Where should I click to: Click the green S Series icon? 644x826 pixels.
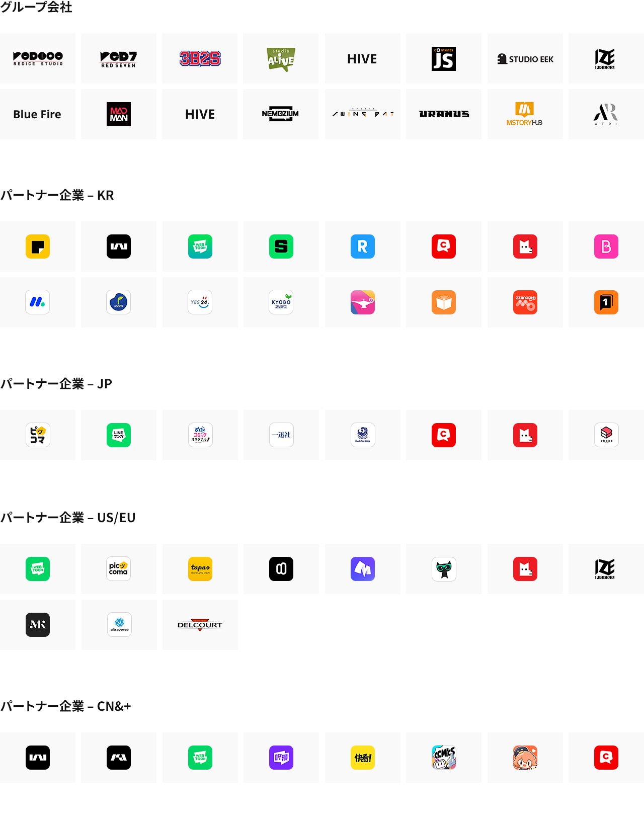(281, 246)
